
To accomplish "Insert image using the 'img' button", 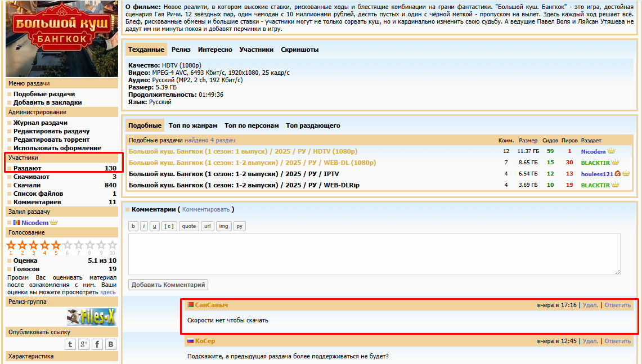I will coord(224,226).
